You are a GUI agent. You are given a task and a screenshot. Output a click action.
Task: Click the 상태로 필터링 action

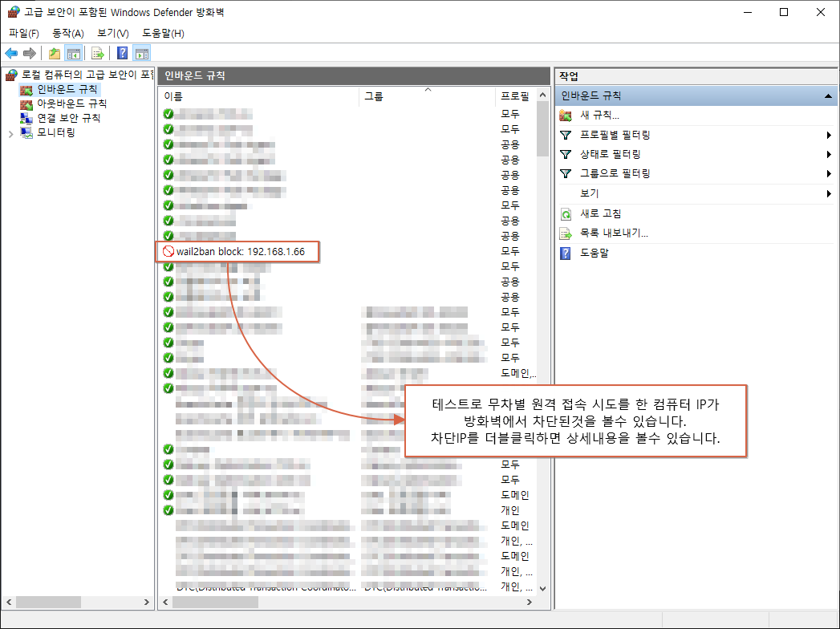(611, 154)
